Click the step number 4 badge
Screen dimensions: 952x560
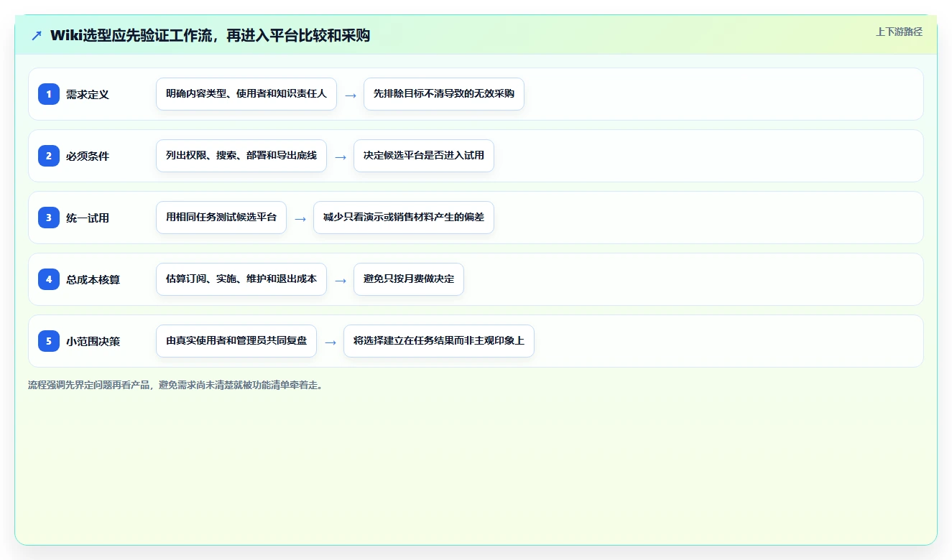[49, 279]
